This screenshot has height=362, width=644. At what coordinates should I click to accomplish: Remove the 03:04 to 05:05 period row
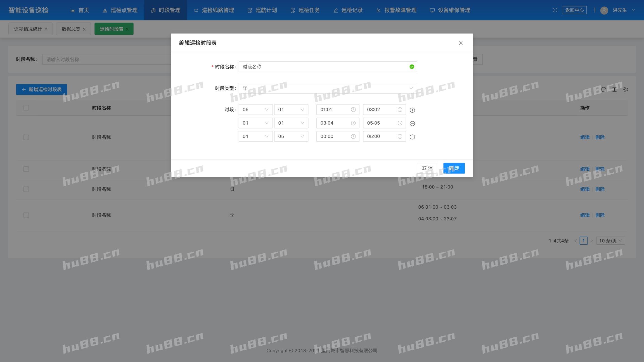(412, 123)
